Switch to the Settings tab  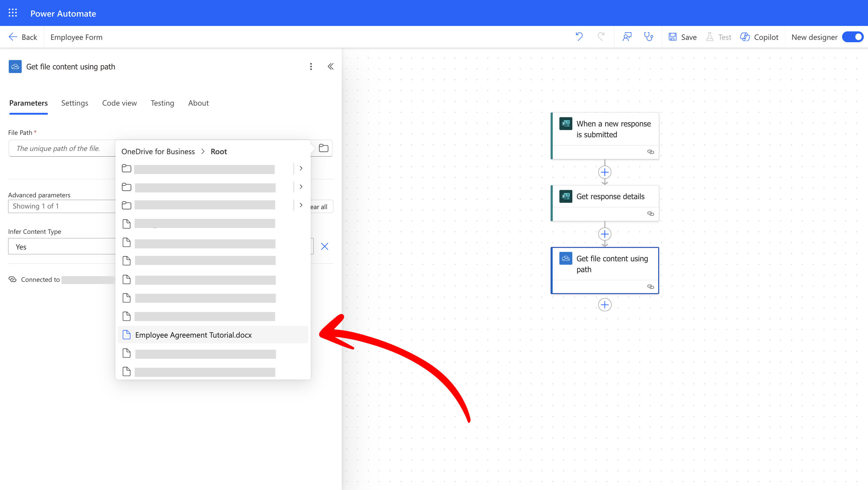click(74, 103)
